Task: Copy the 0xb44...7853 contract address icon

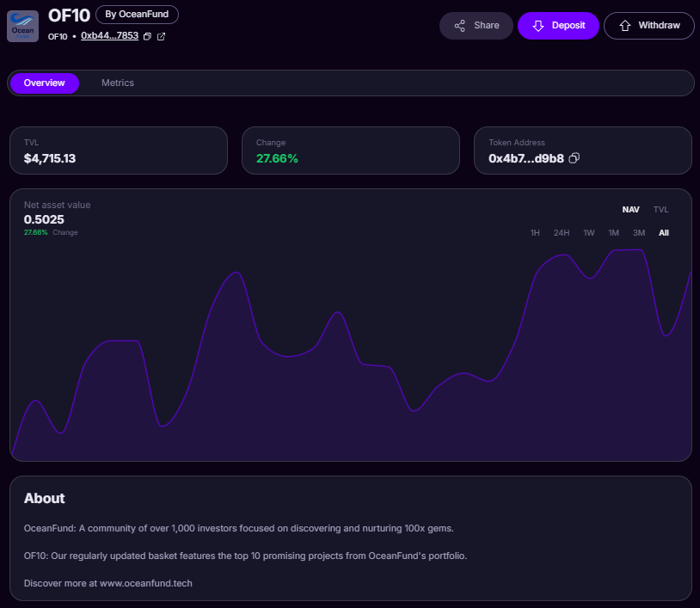Action: tap(147, 37)
